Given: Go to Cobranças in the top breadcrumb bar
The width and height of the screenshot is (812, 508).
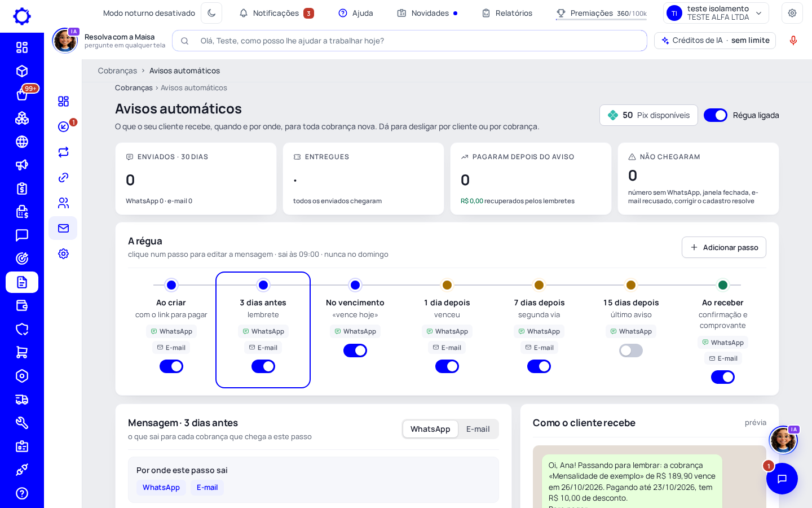Looking at the screenshot, I should tap(117, 71).
